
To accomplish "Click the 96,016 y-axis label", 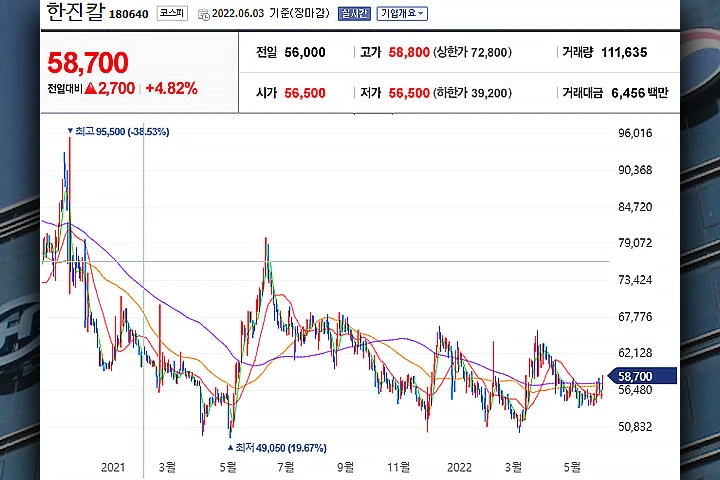I will click(635, 133).
